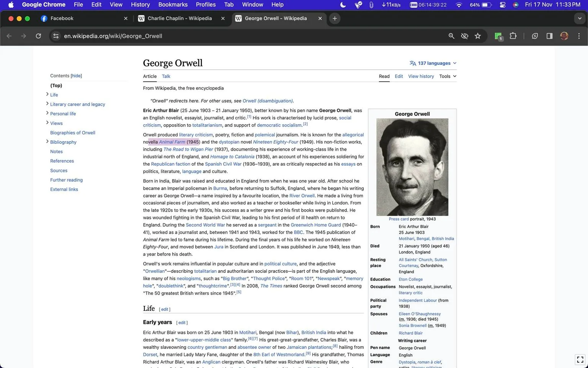Click the profile avatar in the toolbar
The image size is (588, 368).
point(564,36)
